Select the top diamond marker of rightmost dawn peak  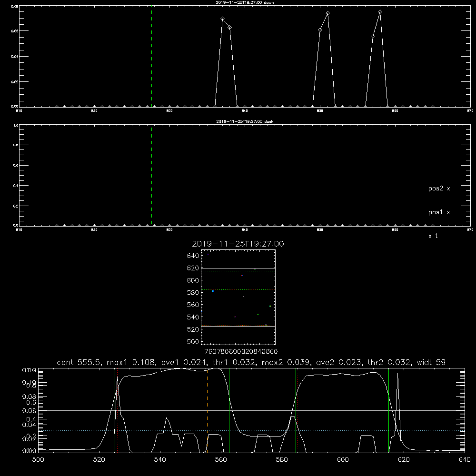pos(380,12)
